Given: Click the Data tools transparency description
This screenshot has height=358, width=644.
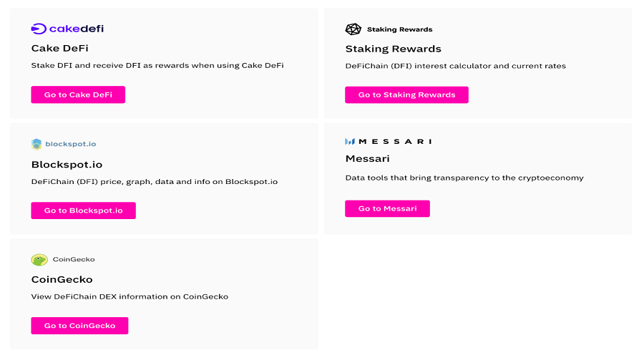Looking at the screenshot, I should (x=464, y=178).
